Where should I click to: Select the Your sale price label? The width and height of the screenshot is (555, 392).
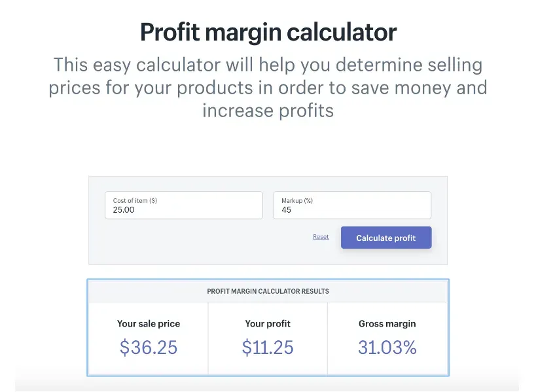click(x=149, y=323)
